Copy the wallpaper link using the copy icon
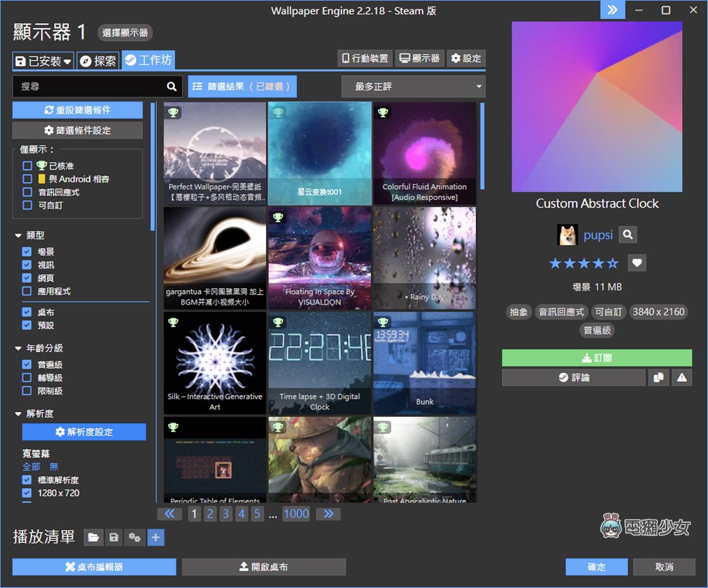708x588 pixels. [x=658, y=378]
